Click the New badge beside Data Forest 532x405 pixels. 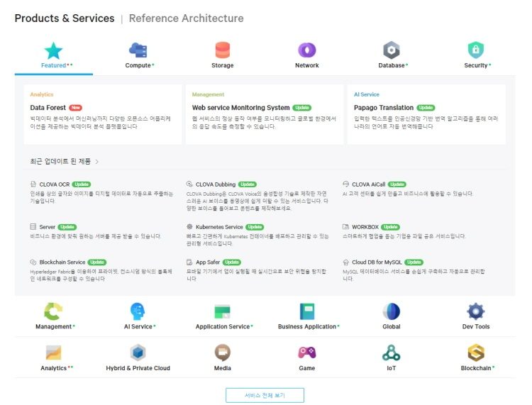tap(75, 108)
